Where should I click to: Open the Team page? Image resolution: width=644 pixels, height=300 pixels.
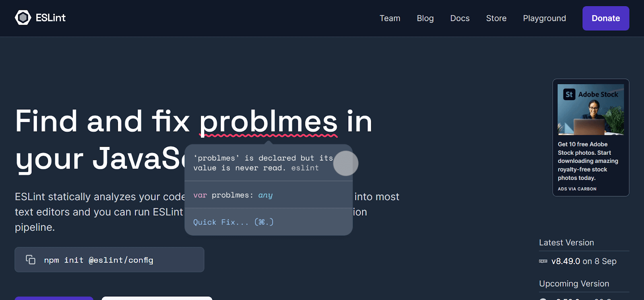390,18
